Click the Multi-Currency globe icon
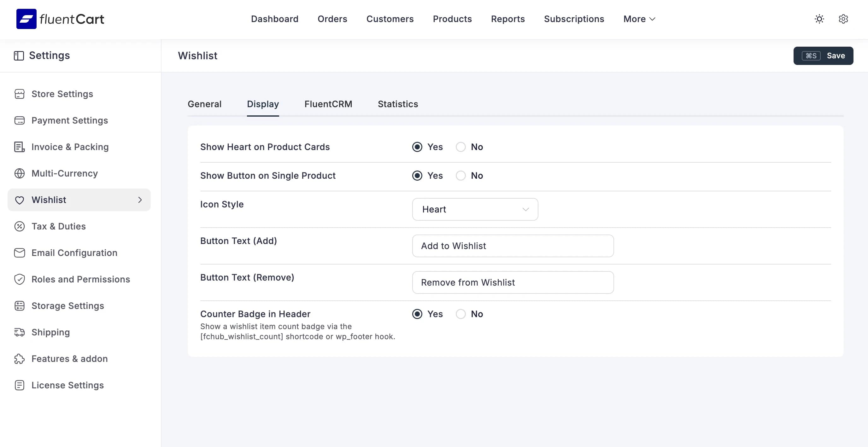Image resolution: width=868 pixels, height=447 pixels. 19,173
